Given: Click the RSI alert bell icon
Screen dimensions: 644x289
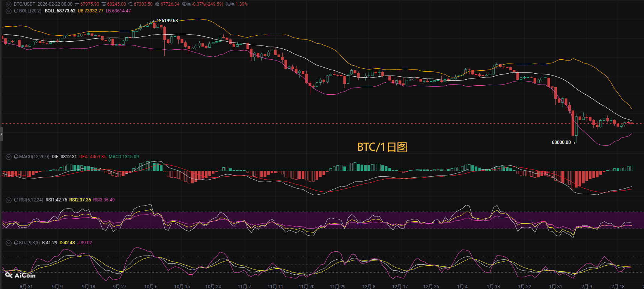Looking at the screenshot, I should pyautogui.click(x=16, y=200).
